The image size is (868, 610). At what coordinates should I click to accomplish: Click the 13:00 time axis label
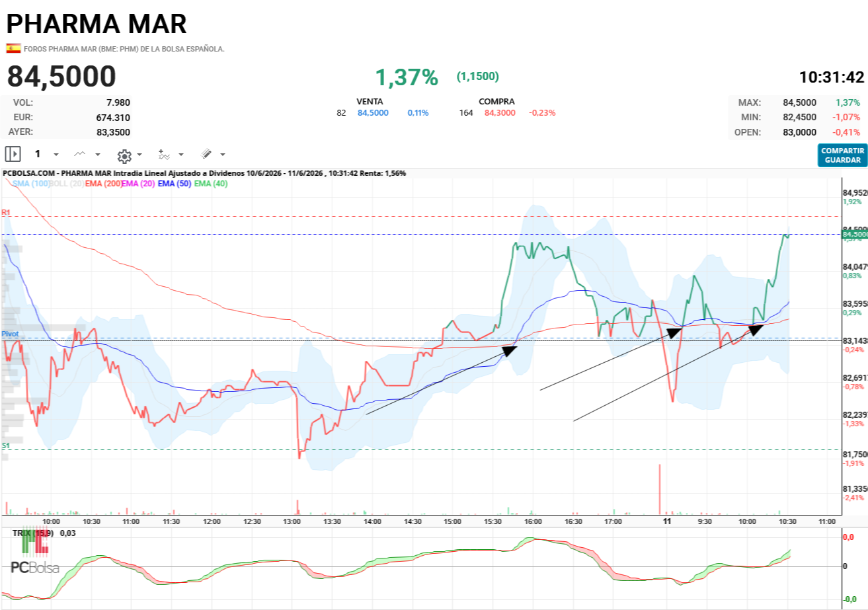pyautogui.click(x=292, y=521)
